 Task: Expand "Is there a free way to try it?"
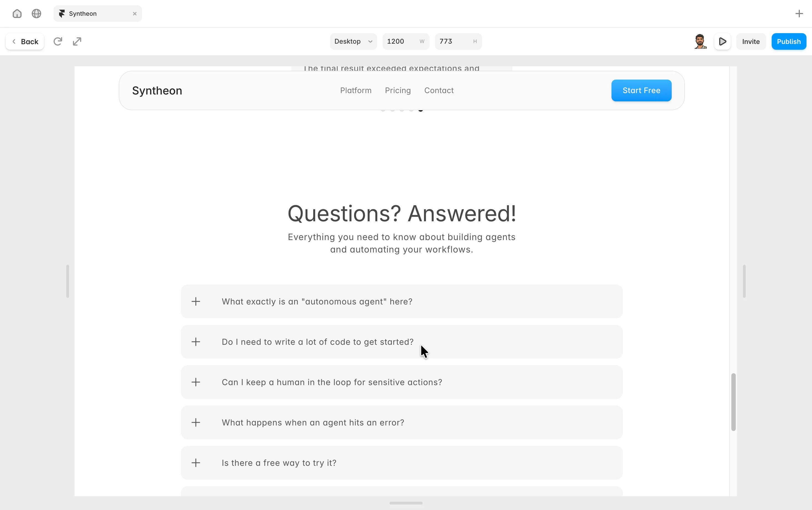tap(402, 463)
